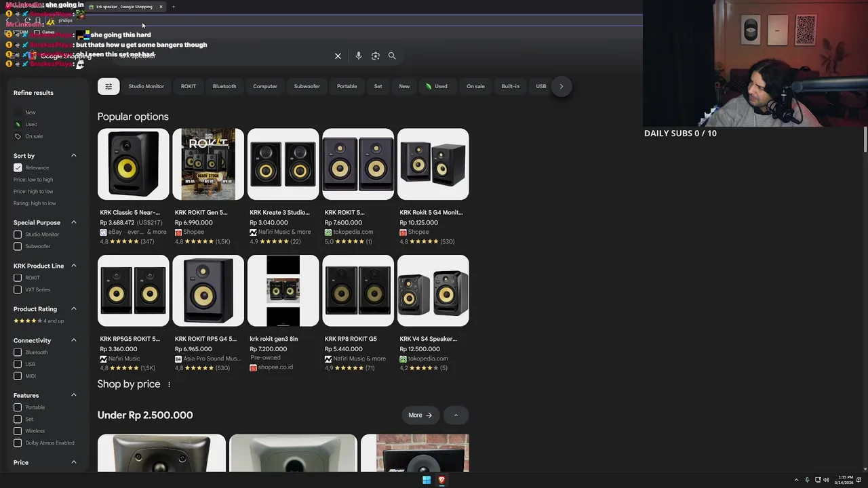
Task: Clear the search box with X
Action: [x=338, y=56]
